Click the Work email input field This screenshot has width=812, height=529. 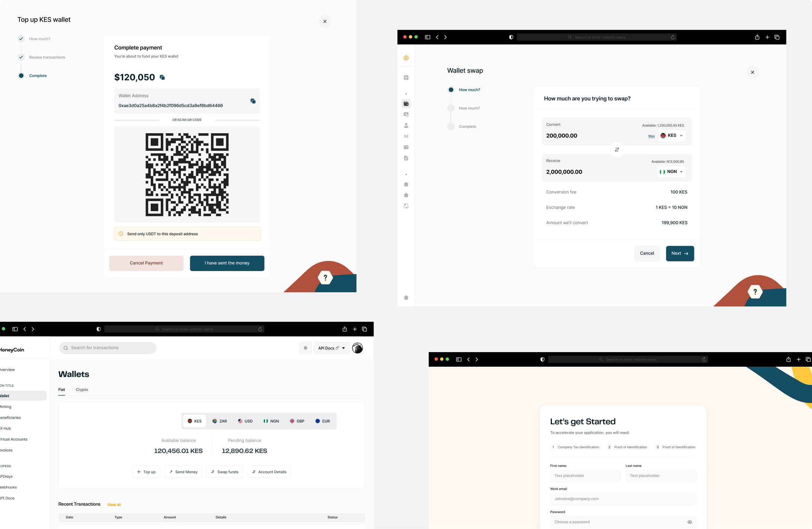point(623,499)
